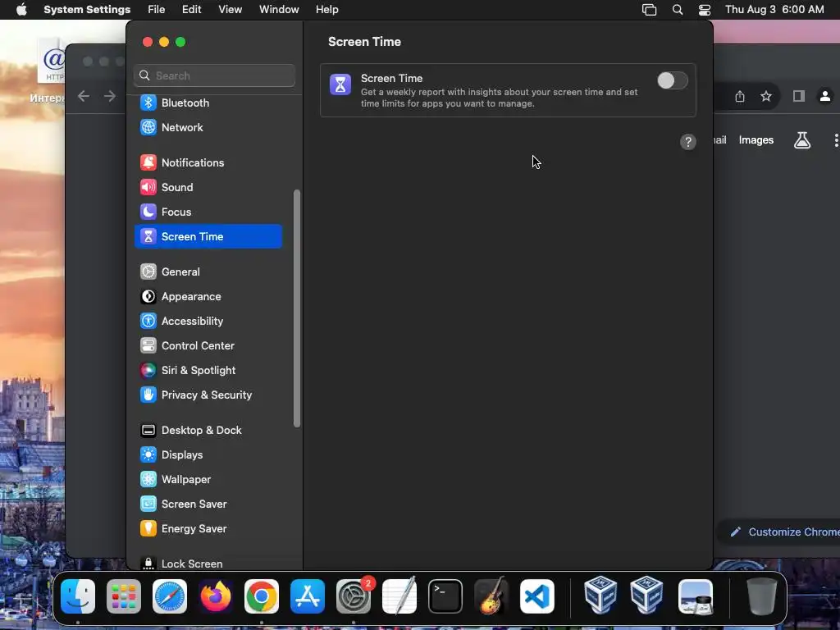The width and height of the screenshot is (840, 630).
Task: Open Appearance settings
Action: (x=208, y=297)
